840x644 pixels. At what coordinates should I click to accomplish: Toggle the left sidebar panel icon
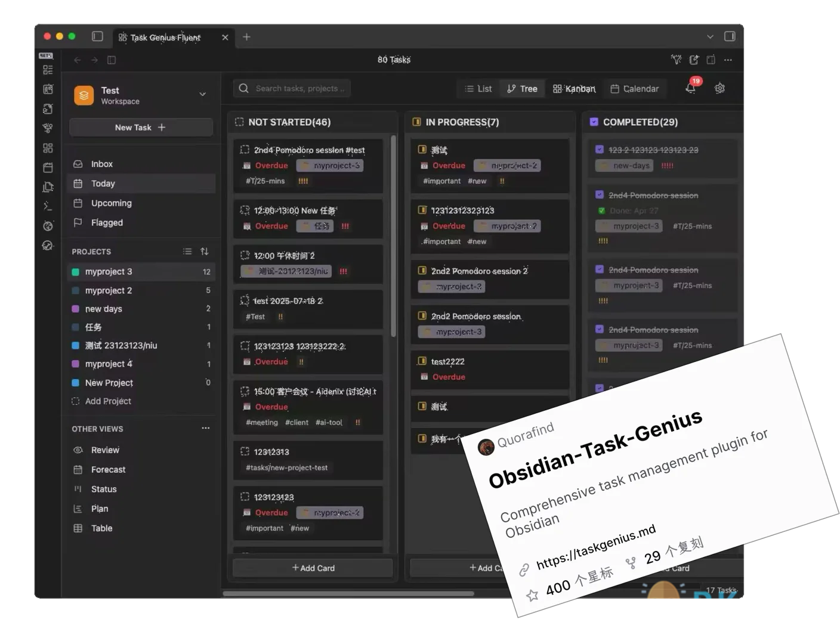[97, 36]
